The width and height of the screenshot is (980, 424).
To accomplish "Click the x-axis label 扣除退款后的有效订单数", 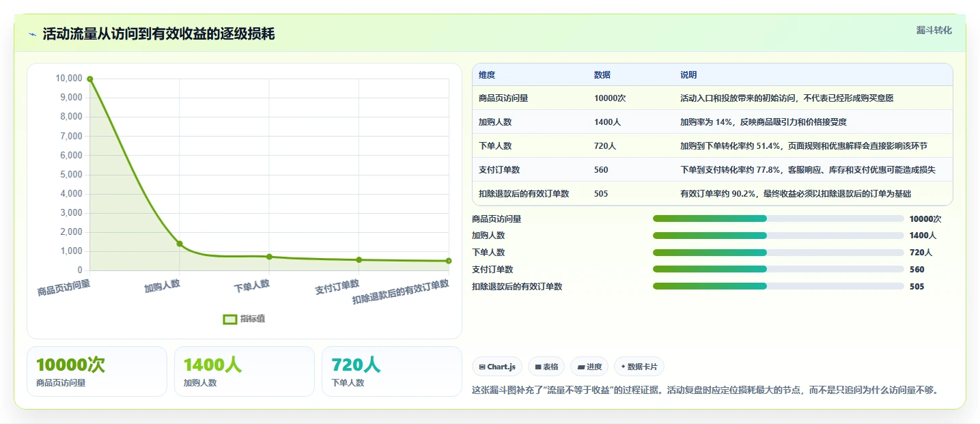I will [x=401, y=292].
